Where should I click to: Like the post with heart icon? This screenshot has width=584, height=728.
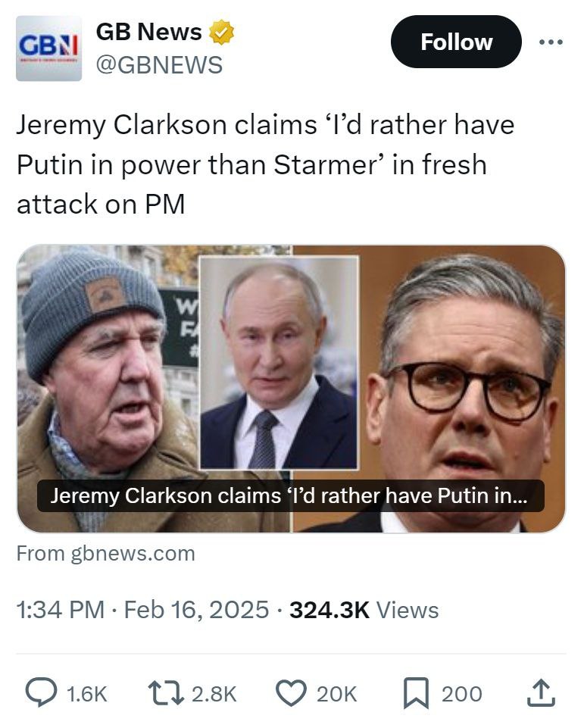(291, 694)
